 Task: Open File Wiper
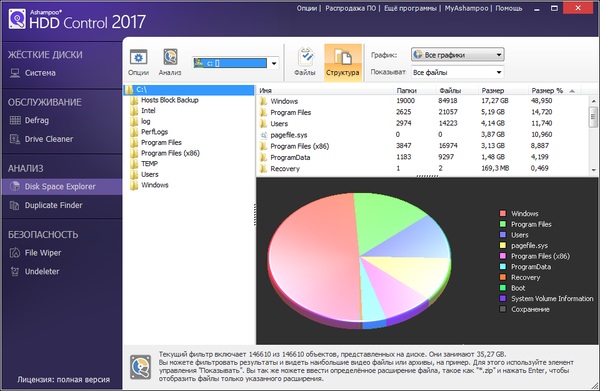pos(35,253)
